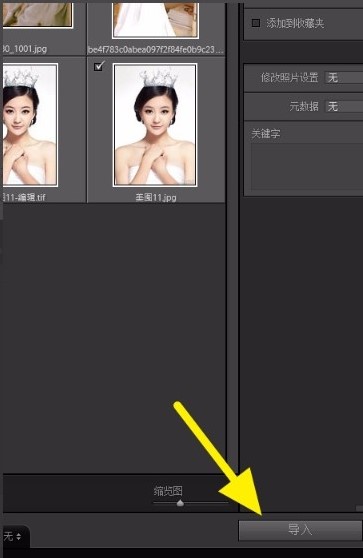Click the be4f783c0abea097f2f84fe0b9c23 file name
This screenshot has height=558, width=363.
(156, 49)
